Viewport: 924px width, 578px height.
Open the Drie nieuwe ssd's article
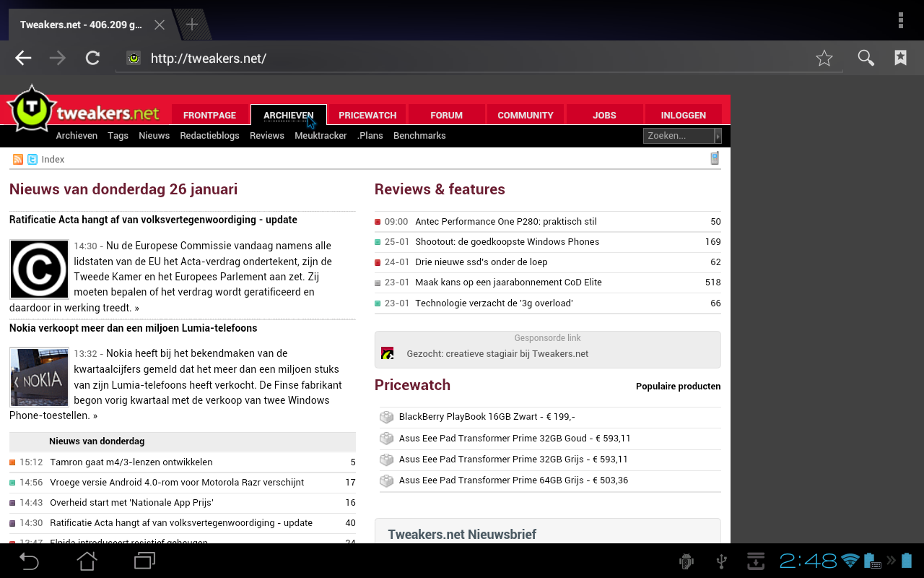click(481, 262)
